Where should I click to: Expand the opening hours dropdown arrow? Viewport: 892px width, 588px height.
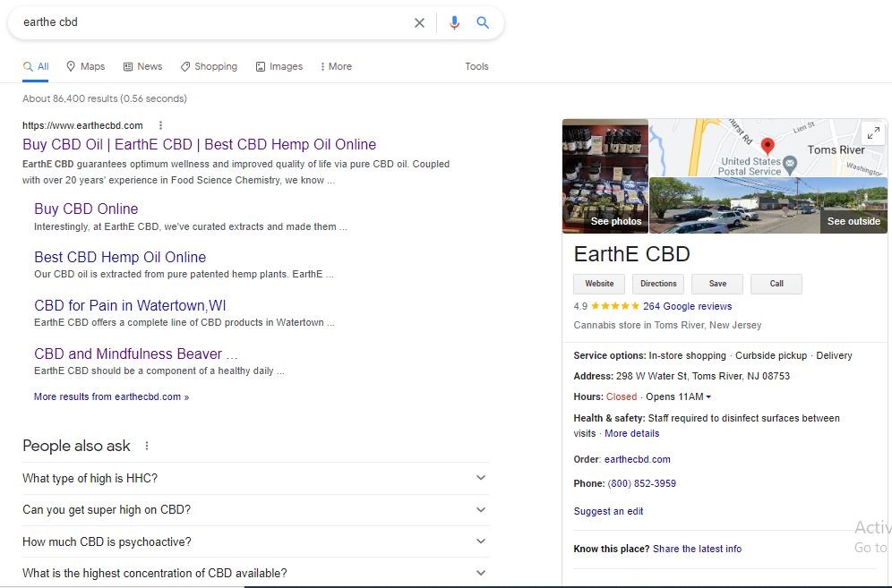(708, 397)
